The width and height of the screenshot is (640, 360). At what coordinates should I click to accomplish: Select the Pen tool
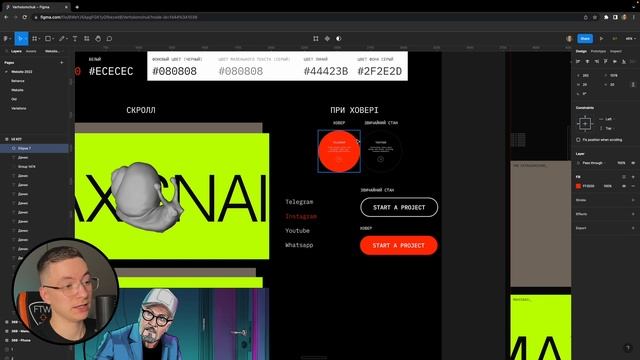[61, 38]
